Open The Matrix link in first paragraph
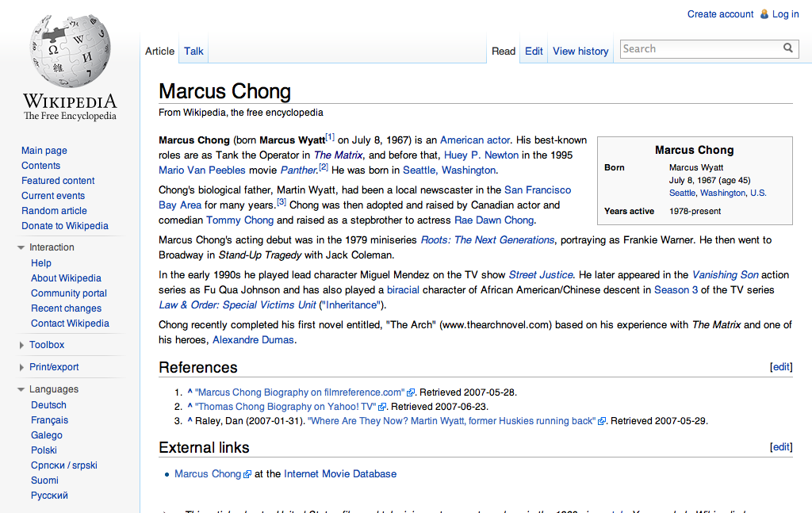 point(338,155)
